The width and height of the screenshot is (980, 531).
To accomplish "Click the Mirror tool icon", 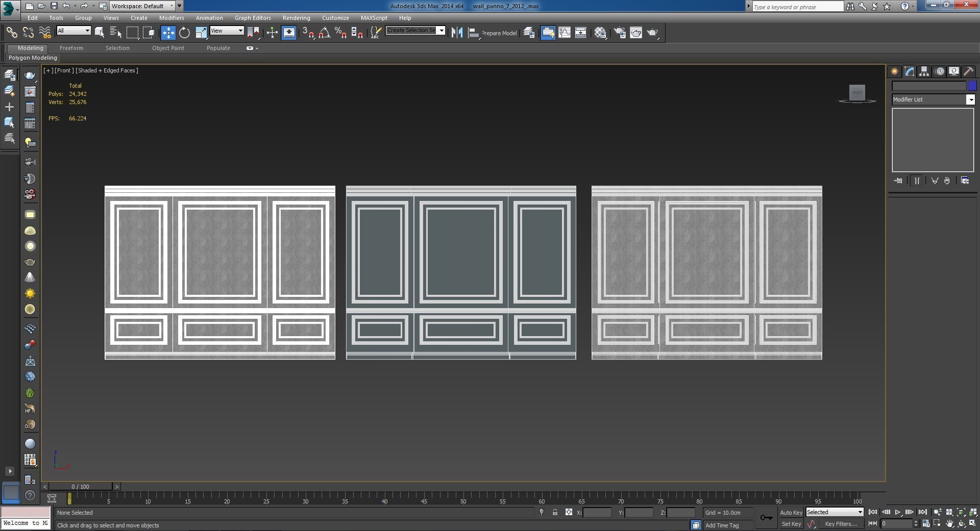I will [x=457, y=33].
